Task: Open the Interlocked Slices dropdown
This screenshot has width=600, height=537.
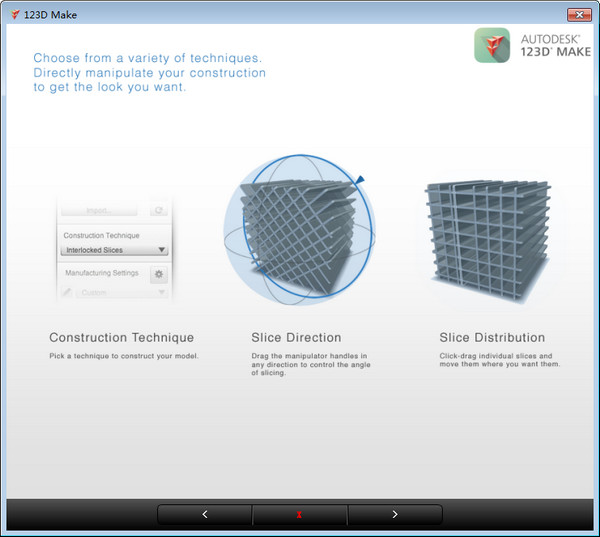Action: pyautogui.click(x=114, y=250)
